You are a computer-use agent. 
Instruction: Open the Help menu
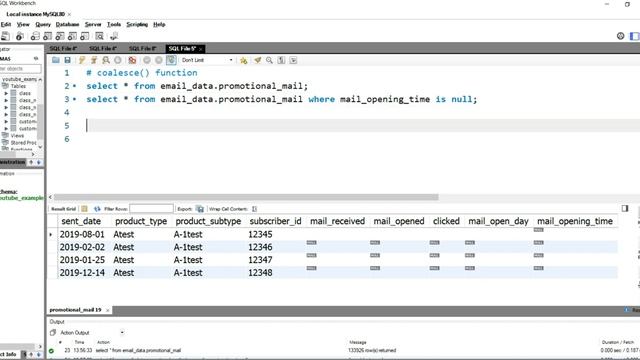pyautogui.click(x=159, y=24)
